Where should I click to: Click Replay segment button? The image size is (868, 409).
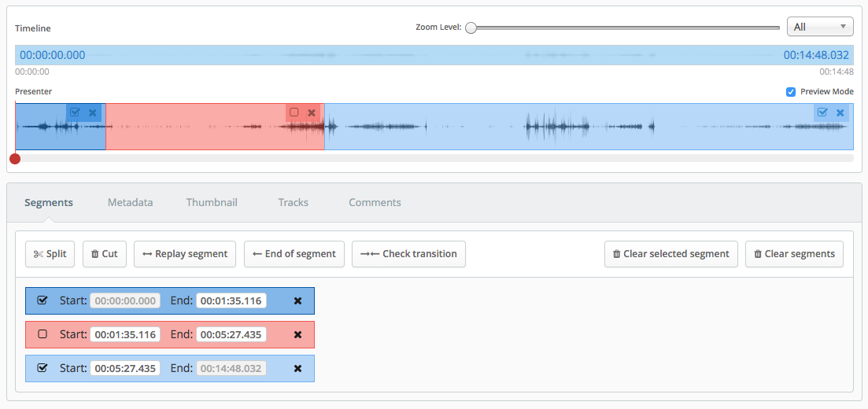(185, 254)
